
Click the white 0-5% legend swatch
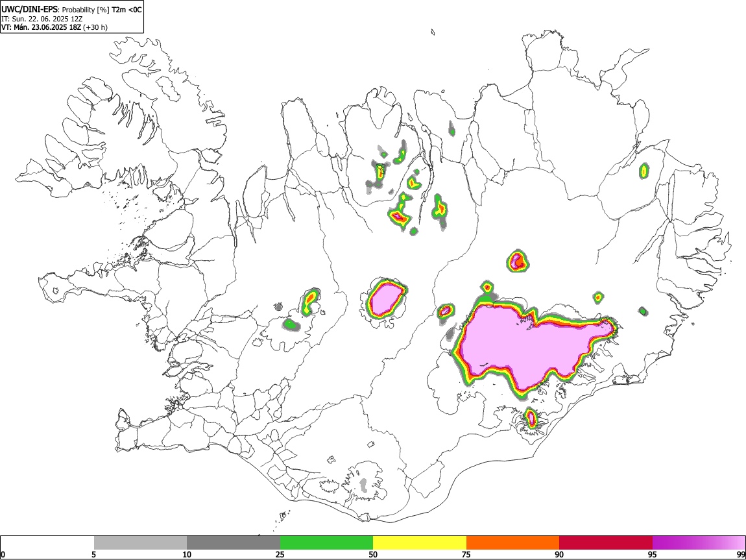click(x=47, y=543)
